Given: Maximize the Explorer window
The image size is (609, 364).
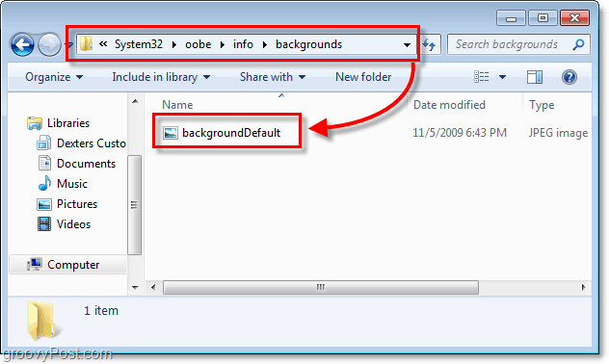Looking at the screenshot, I should tap(543, 18).
